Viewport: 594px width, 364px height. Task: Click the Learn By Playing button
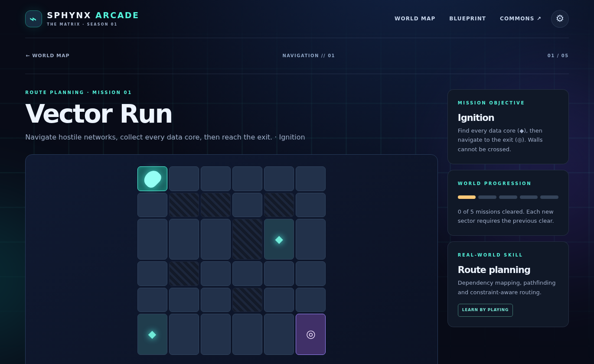click(485, 310)
